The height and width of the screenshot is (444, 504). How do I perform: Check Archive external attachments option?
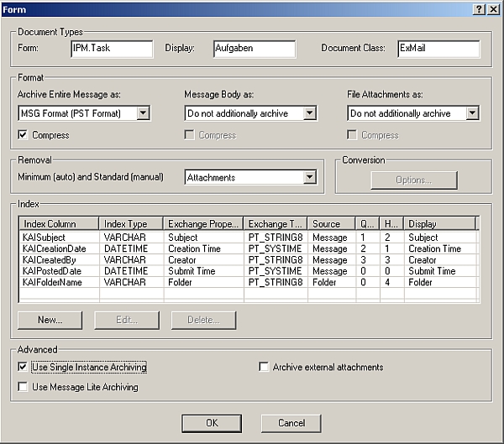coord(265,367)
